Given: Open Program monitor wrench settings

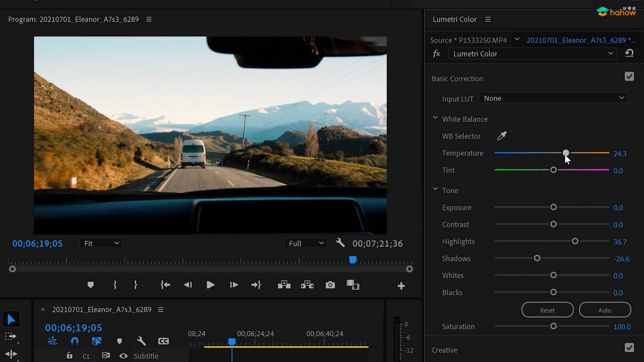Looking at the screenshot, I should (340, 243).
